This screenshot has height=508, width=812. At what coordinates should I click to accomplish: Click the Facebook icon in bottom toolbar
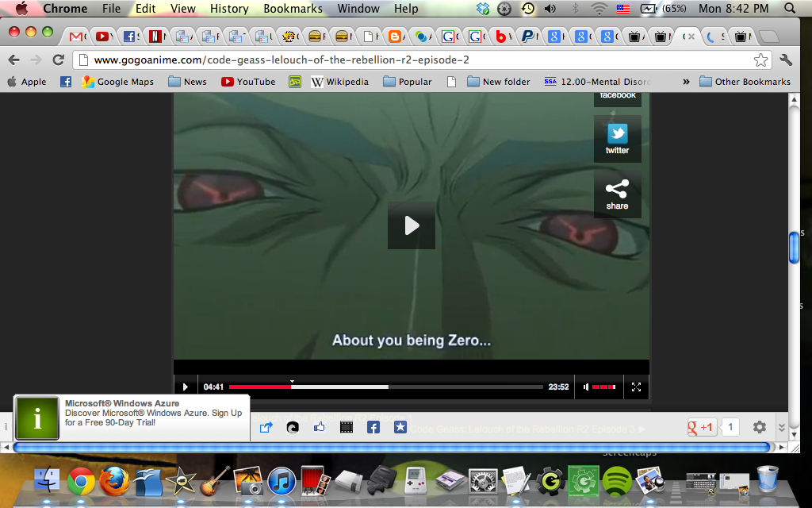373,427
